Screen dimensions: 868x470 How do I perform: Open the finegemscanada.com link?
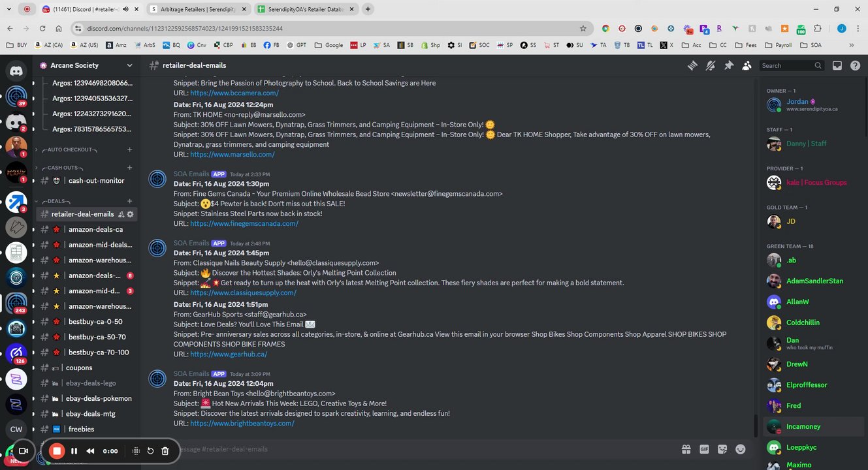[244, 224]
